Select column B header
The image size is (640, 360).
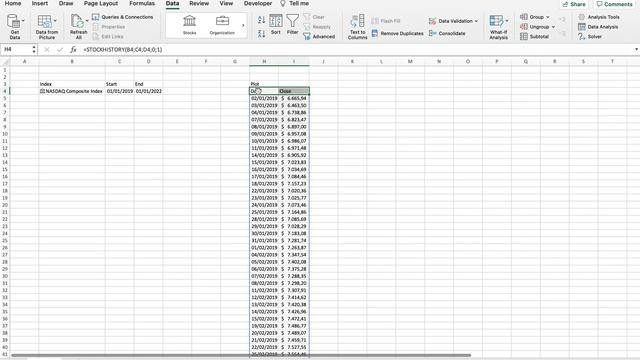[x=72, y=62]
